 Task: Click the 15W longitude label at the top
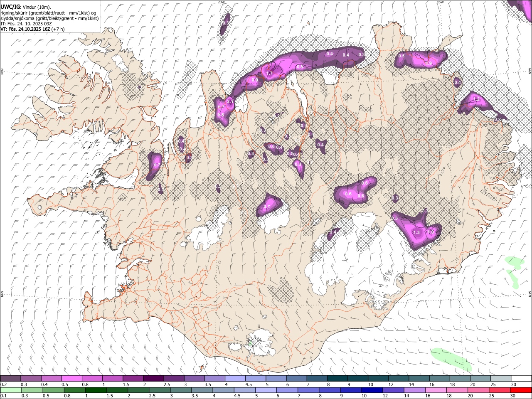point(440,2)
